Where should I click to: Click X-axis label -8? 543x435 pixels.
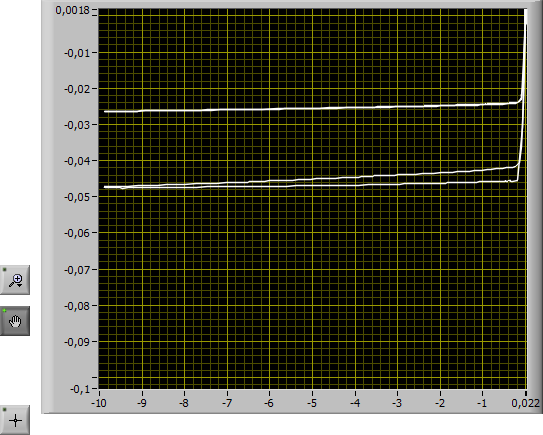tap(184, 403)
